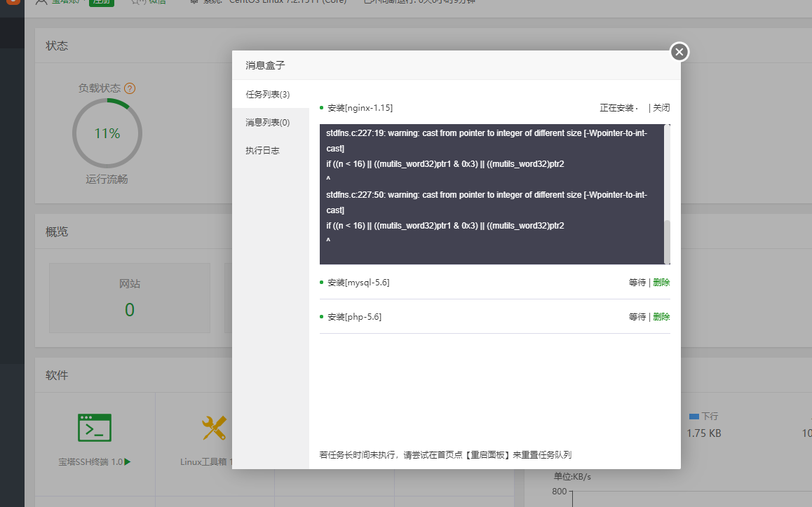Click the 等待 status of mysql-5.6

pyautogui.click(x=637, y=282)
